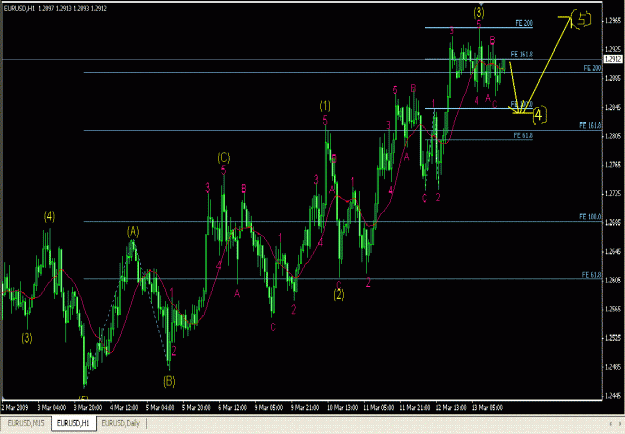The width and height of the screenshot is (625, 434).
Task: Click the '2 Mar 2009' date label
Action: (15, 408)
